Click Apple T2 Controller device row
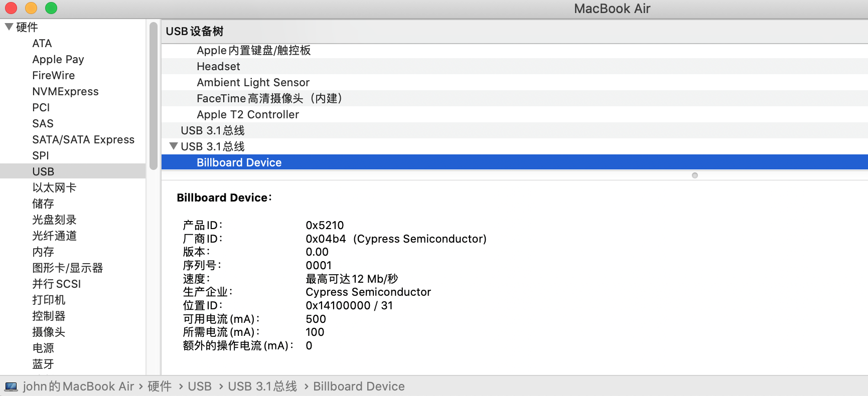Screen dimensions: 868x396 point(248,114)
